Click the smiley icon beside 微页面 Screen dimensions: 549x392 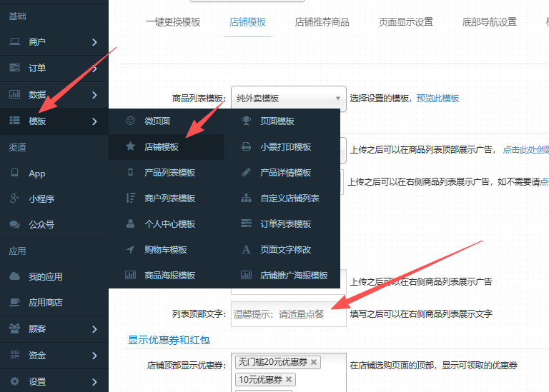pyautogui.click(x=130, y=121)
